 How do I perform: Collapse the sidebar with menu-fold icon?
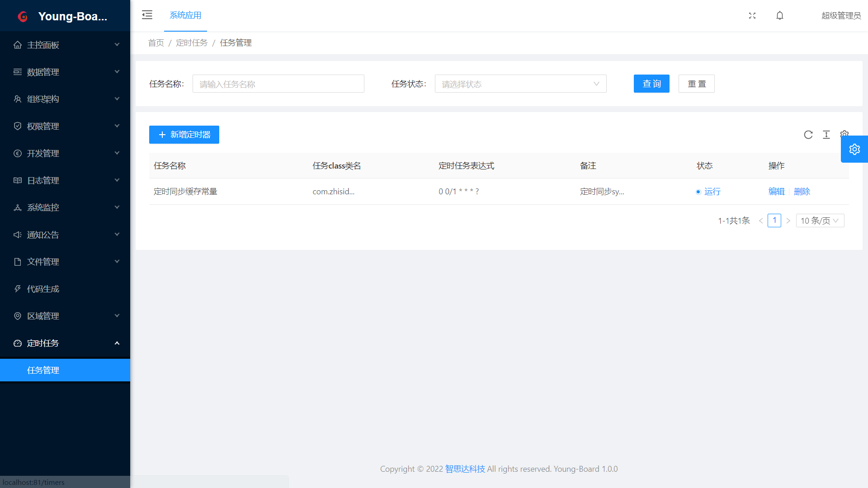(147, 15)
